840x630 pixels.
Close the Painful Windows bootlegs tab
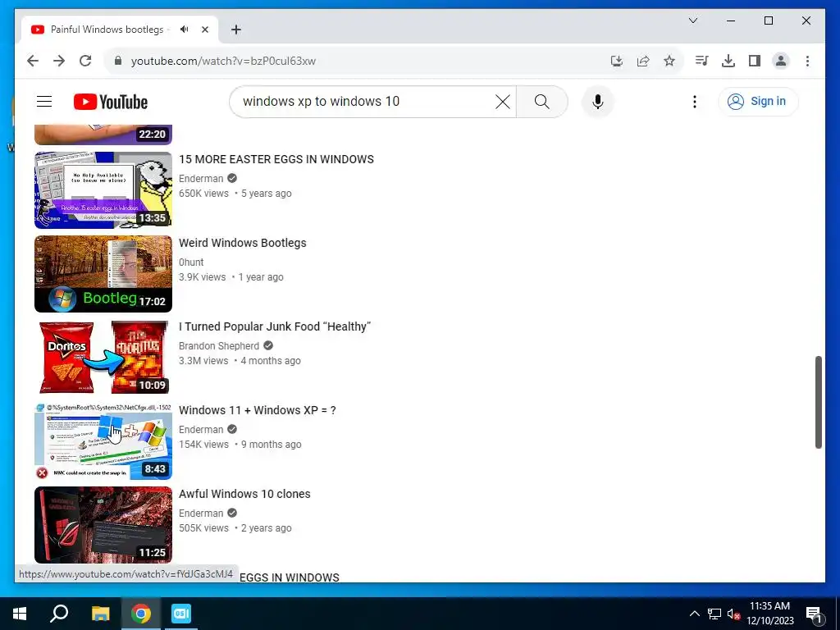pos(204,30)
